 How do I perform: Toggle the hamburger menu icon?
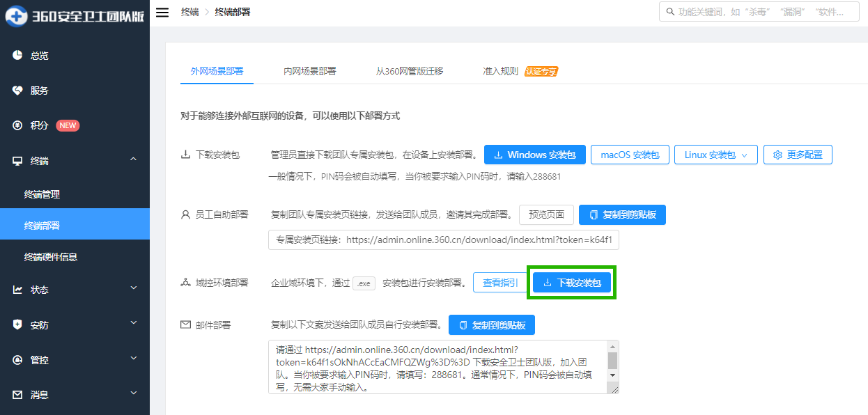162,13
